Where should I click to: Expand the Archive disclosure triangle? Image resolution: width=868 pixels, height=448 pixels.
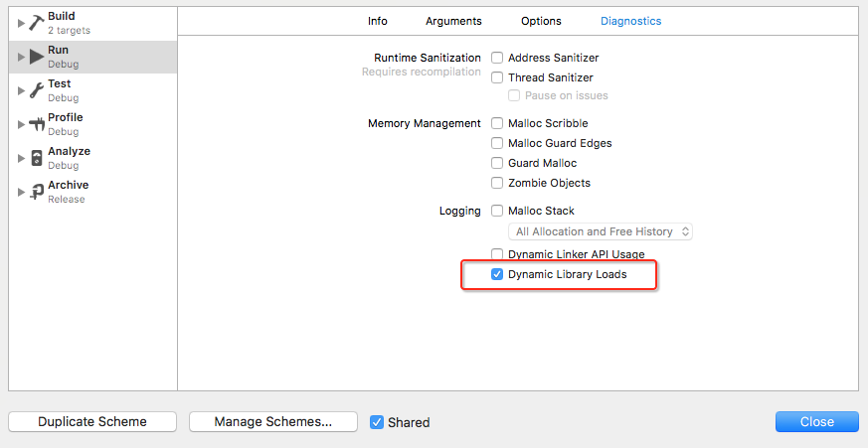click(x=22, y=192)
